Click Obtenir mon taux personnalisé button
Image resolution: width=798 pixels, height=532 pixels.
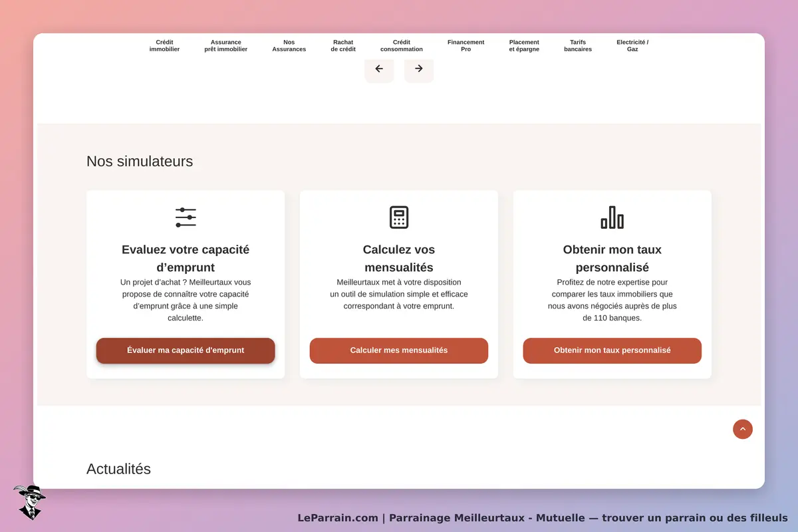click(612, 350)
